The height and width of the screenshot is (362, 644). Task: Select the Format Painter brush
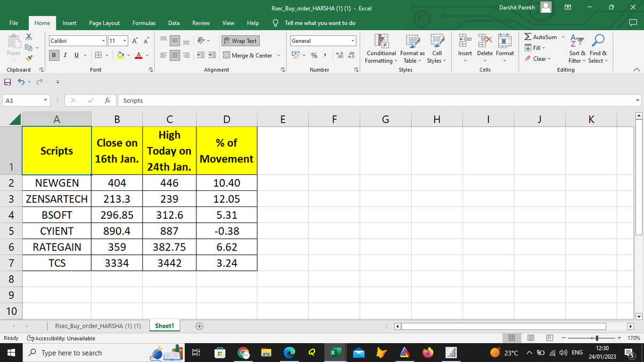28,59
